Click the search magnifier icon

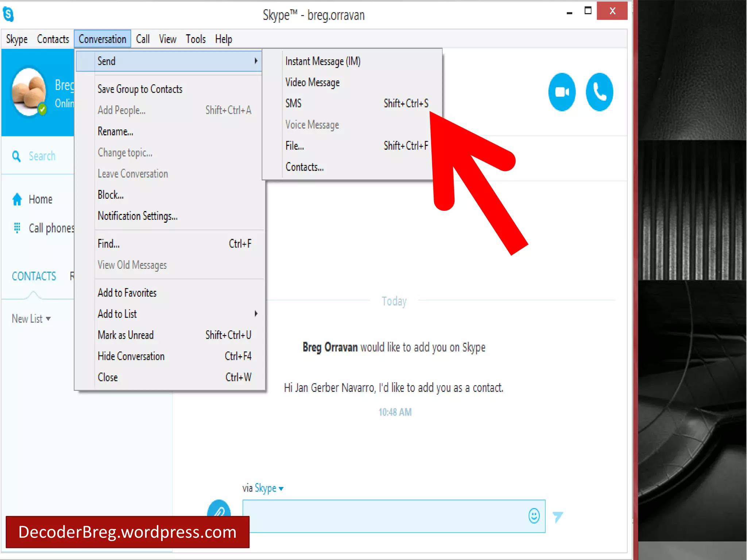[16, 156]
